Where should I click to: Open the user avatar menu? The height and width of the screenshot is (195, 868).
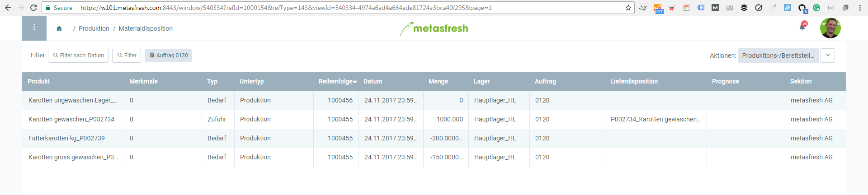point(830,28)
